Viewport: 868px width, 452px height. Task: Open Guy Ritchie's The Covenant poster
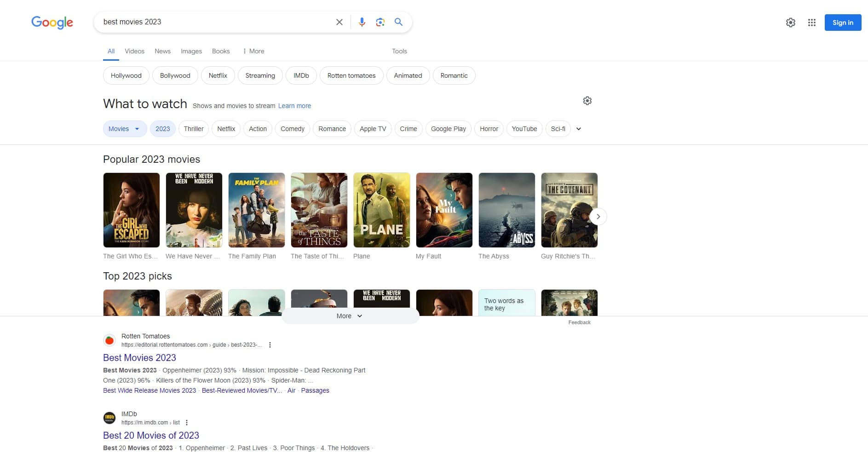[569, 210]
